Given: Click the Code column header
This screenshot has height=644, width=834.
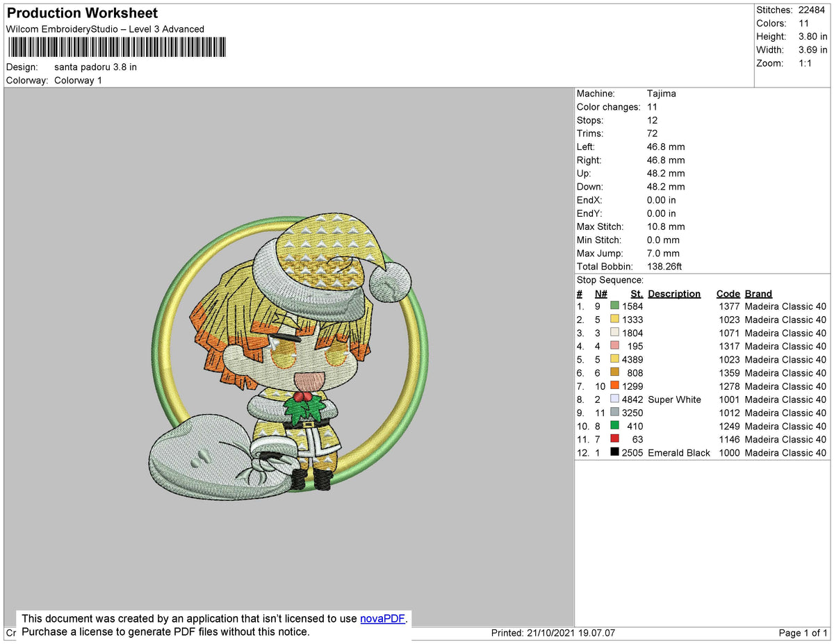Looking at the screenshot, I should pyautogui.click(x=728, y=293).
